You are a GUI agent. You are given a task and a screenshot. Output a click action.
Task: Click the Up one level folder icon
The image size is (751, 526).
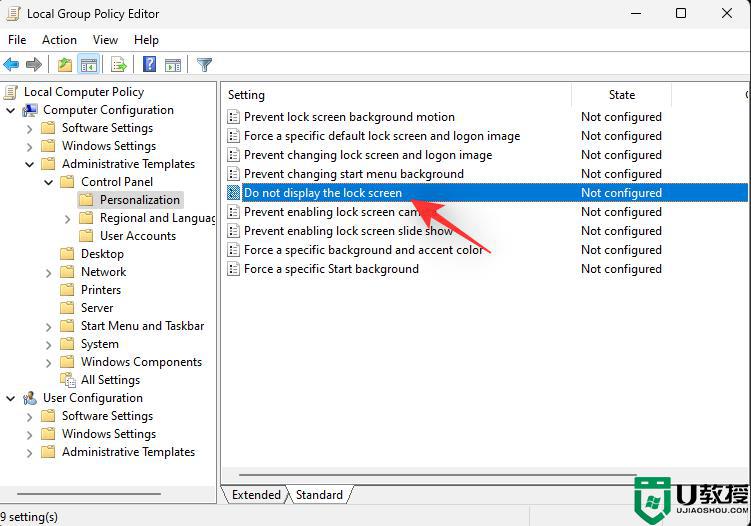coord(65,64)
